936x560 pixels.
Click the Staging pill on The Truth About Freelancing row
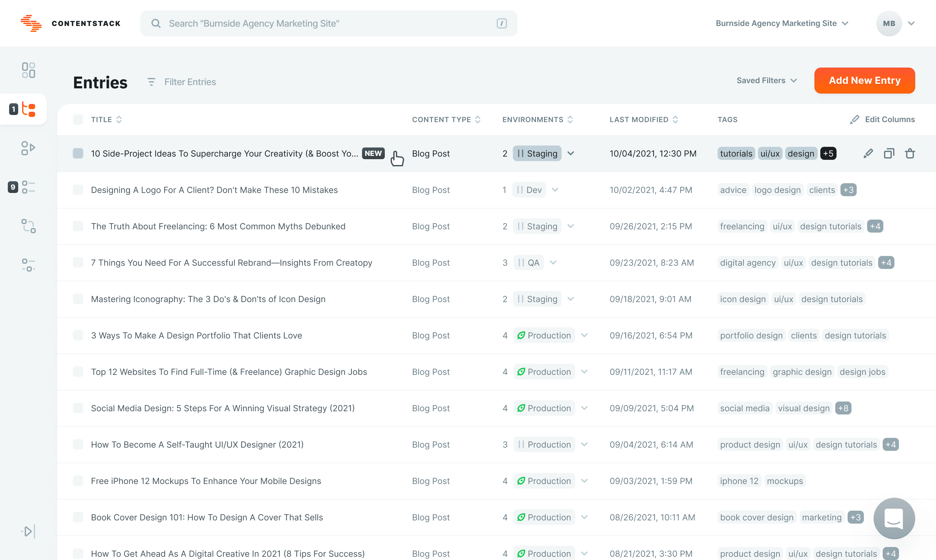coord(537,226)
